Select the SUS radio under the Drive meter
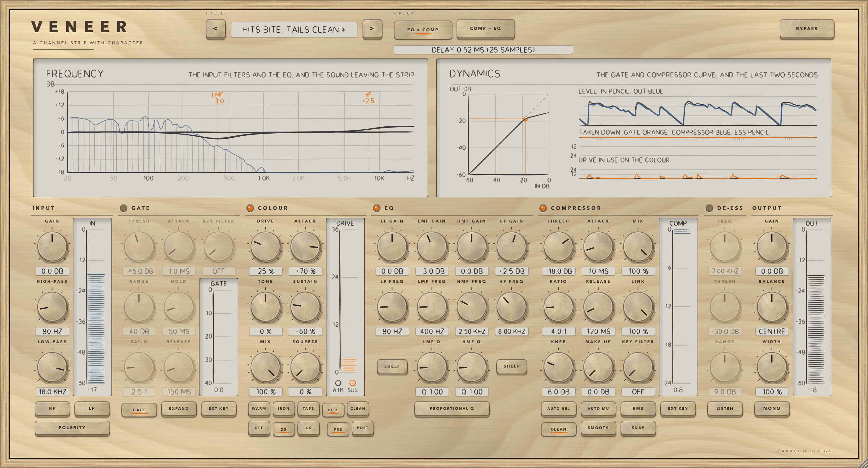868x468 pixels. [352, 383]
